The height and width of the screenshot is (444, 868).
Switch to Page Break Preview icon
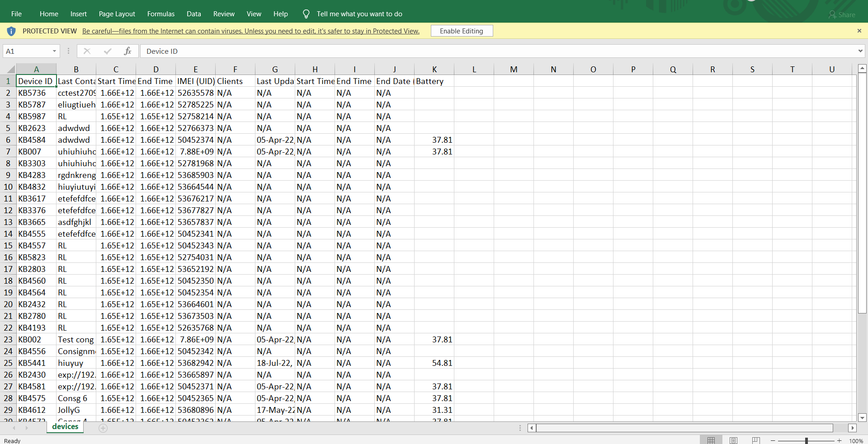click(x=756, y=440)
